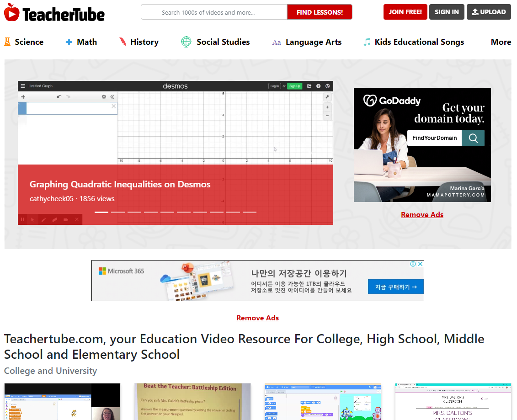Click the Math plus sign icon

coord(69,42)
